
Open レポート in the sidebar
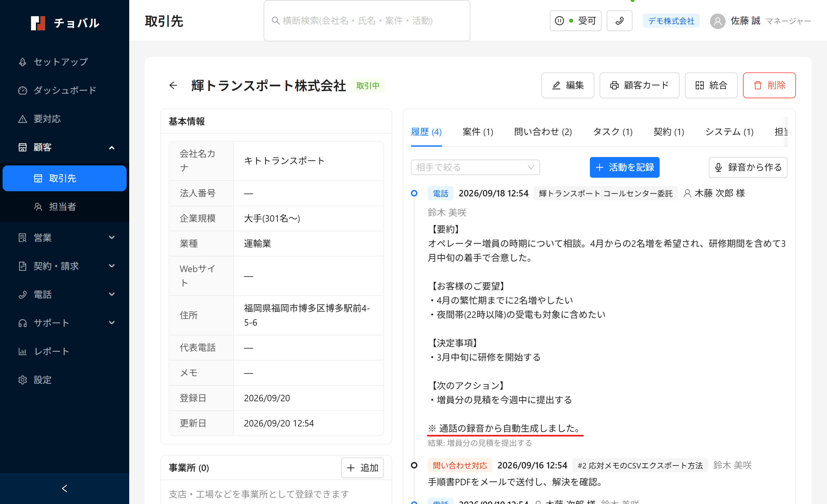tap(64, 351)
